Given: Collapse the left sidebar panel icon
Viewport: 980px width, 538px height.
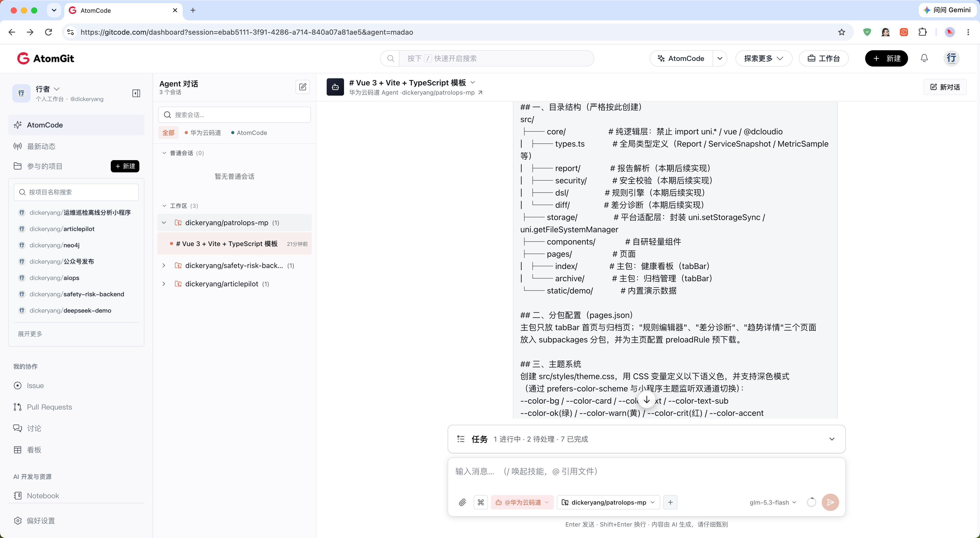Looking at the screenshot, I should (x=136, y=94).
